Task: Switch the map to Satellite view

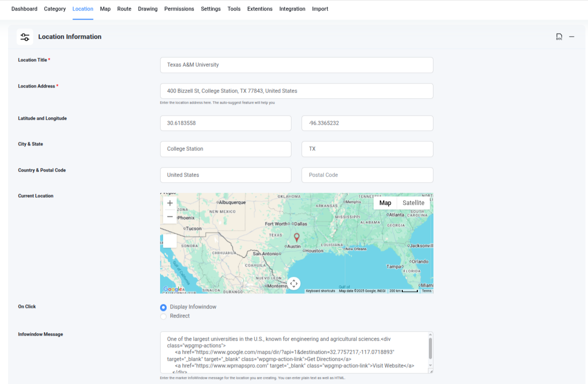Action: click(413, 203)
